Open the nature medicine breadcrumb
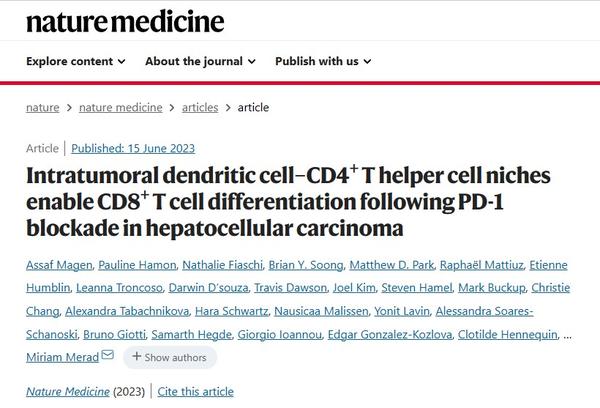 tap(119, 107)
